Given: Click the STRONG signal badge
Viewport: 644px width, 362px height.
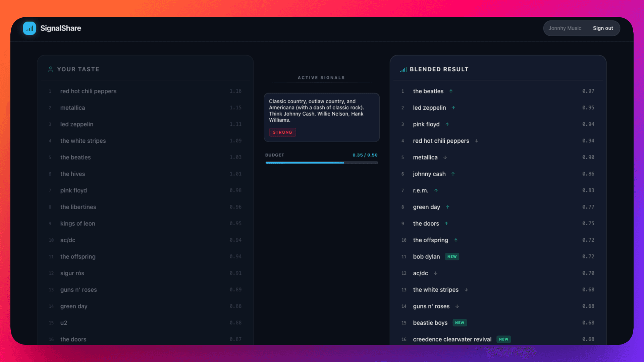Looking at the screenshot, I should click(282, 132).
